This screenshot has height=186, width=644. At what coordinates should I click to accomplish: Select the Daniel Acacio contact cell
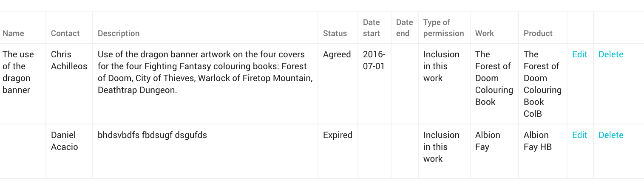pos(65,141)
